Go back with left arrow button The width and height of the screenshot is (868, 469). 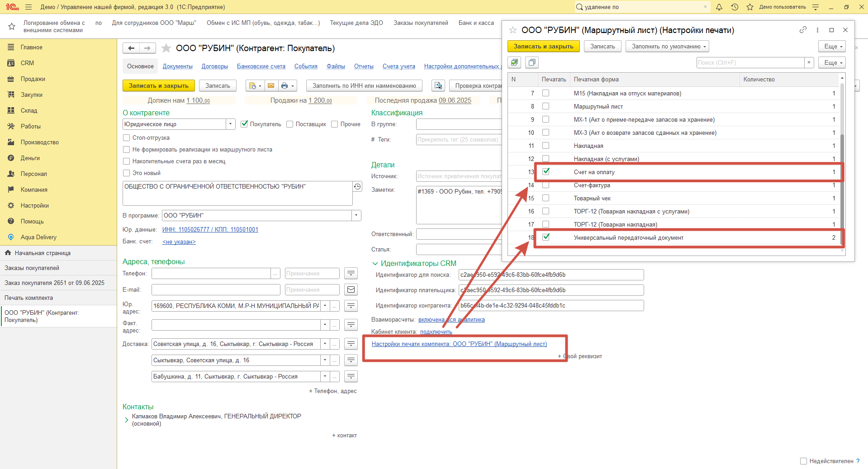(x=131, y=48)
